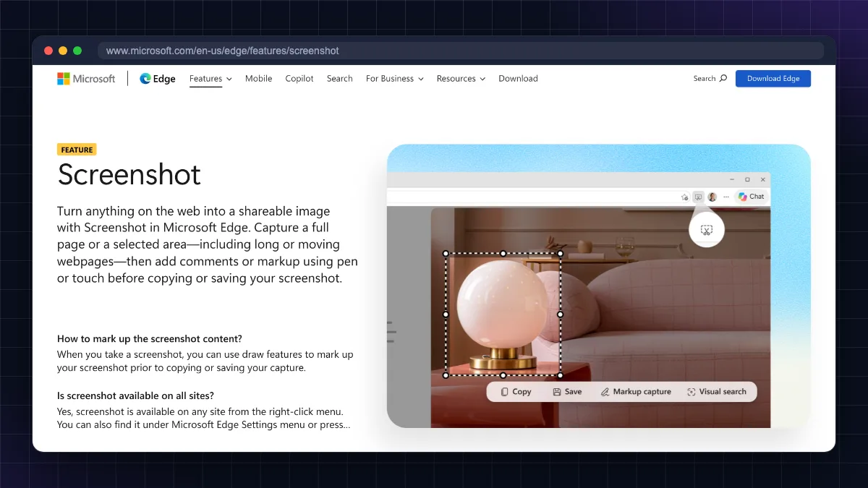Open the Download nav link
Screen dimensions: 868x488
tap(518, 79)
